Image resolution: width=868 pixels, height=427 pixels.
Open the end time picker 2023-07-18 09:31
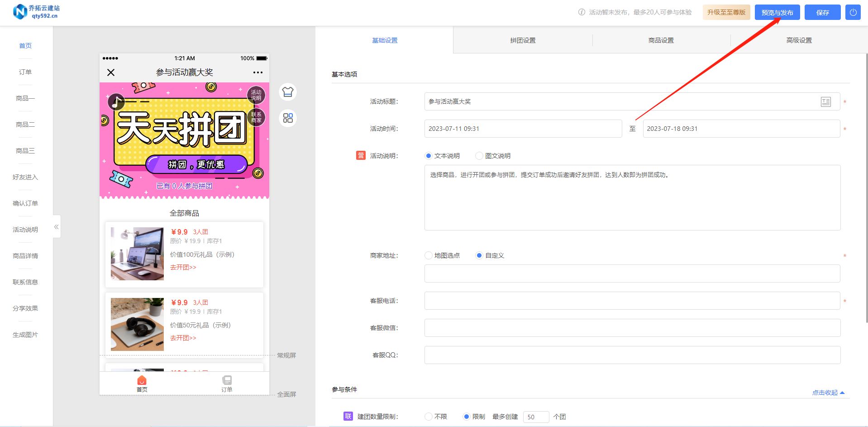(741, 129)
